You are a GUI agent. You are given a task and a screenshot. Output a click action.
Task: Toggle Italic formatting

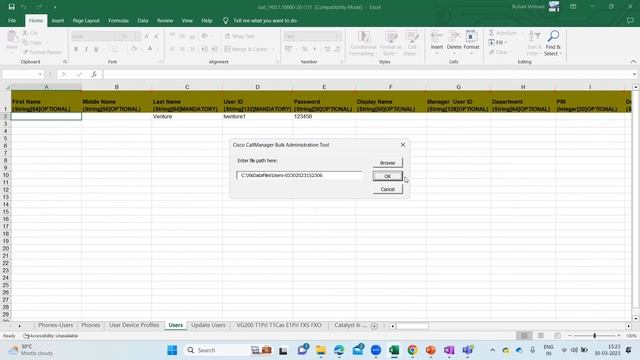coord(86,49)
